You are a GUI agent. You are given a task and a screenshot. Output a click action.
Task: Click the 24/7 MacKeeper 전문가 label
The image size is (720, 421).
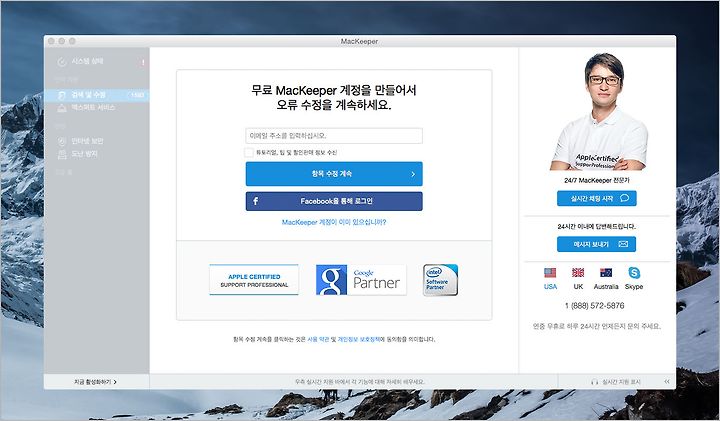click(x=596, y=180)
